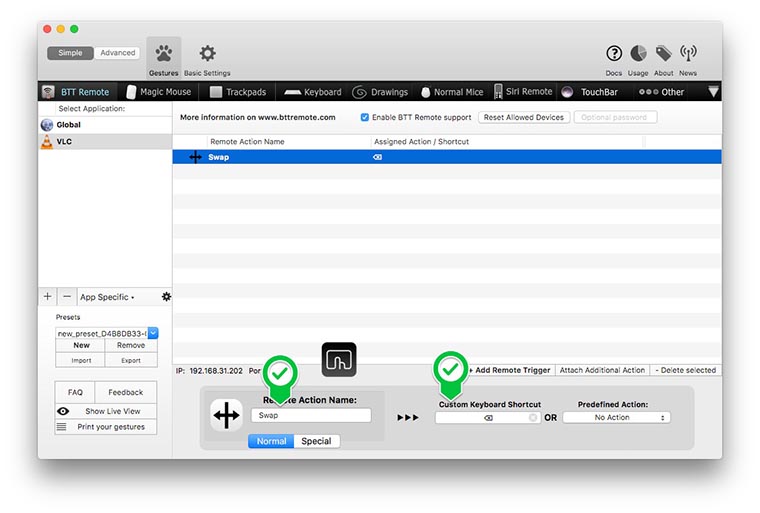The height and width of the screenshot is (513, 760).
Task: Click Delete selected
Action: pos(685,370)
